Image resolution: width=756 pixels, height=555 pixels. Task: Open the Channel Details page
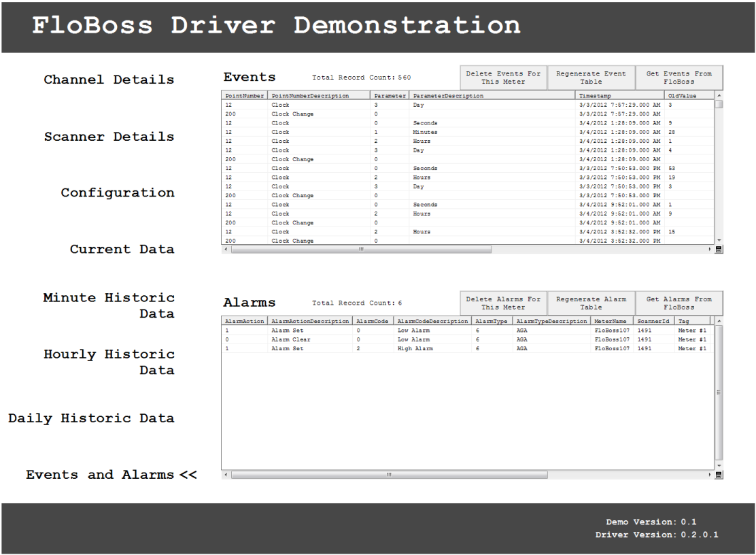[x=109, y=80]
